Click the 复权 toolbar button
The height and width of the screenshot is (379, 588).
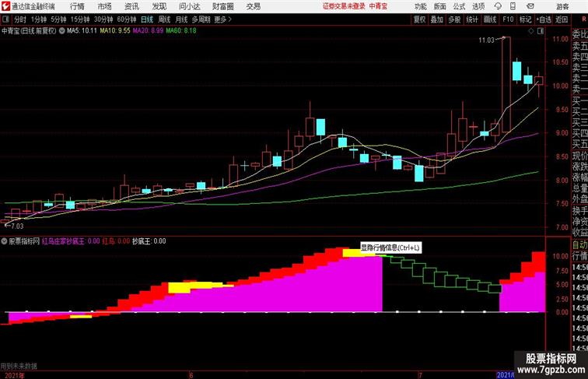[420, 19]
